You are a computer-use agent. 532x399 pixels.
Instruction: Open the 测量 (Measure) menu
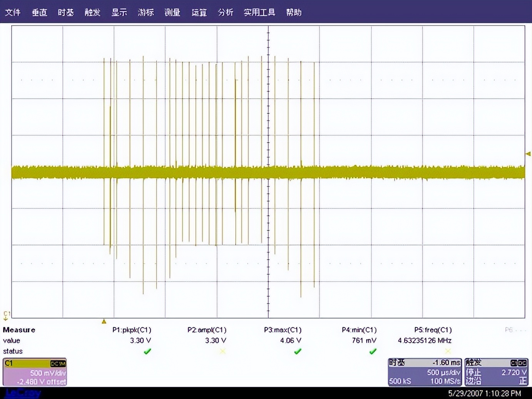pyautogui.click(x=172, y=12)
